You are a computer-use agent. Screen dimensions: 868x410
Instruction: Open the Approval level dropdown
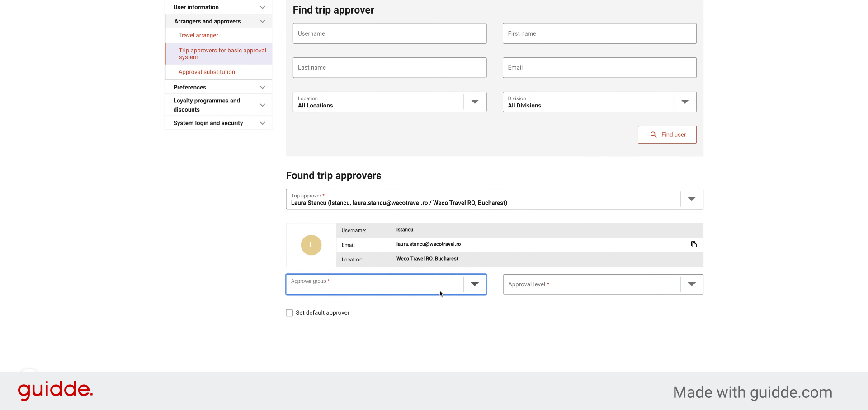point(603,284)
